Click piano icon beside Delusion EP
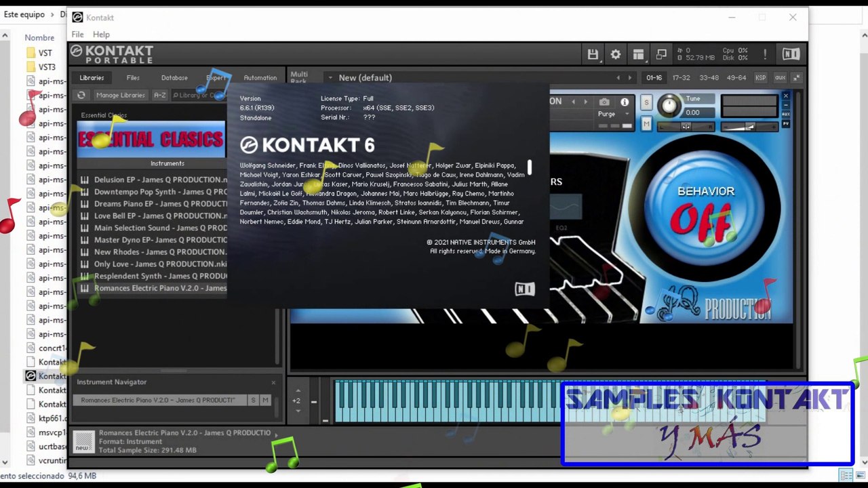 click(85, 180)
